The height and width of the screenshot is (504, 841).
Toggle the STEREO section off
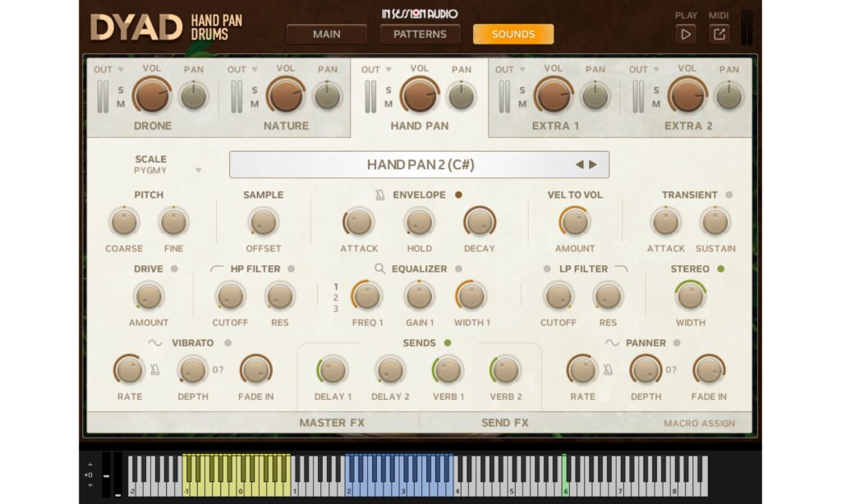(x=721, y=269)
